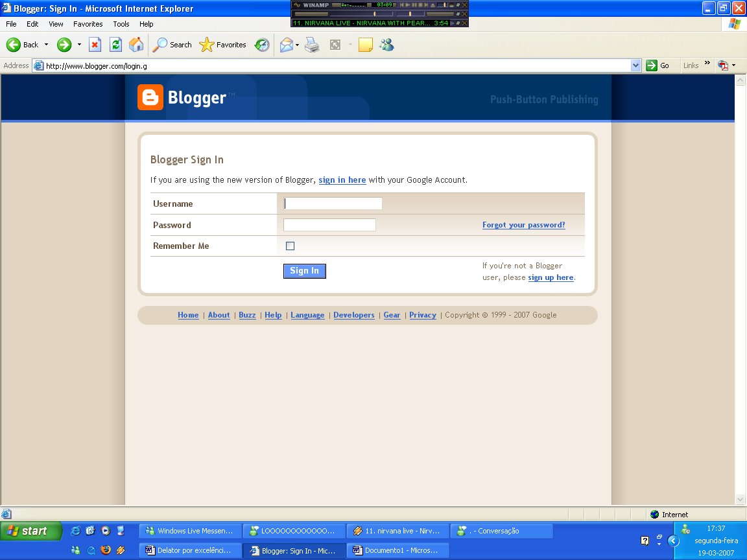
Task: Launch Windows Media Player from Quick Launch
Action: [106, 530]
